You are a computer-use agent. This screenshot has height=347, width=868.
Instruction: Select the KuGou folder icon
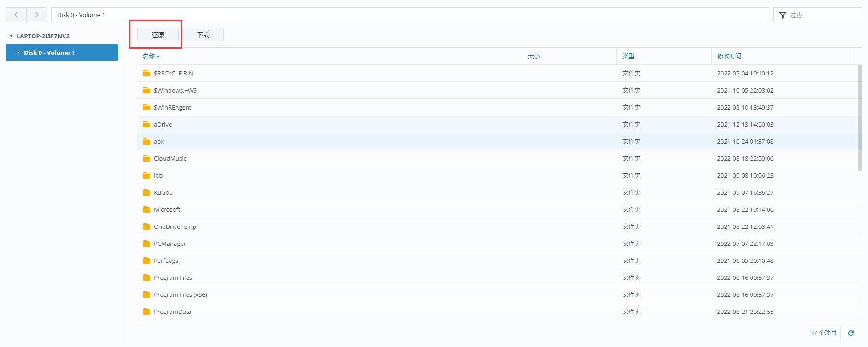click(x=147, y=192)
